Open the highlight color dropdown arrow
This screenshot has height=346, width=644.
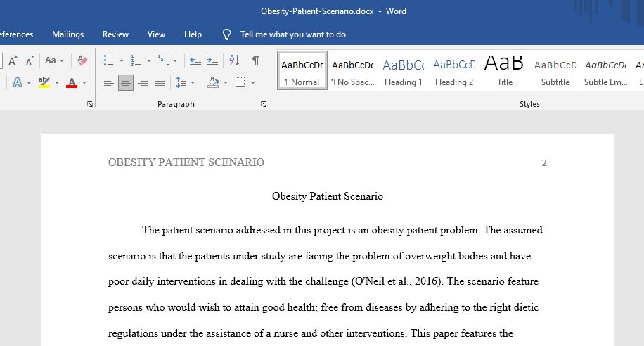point(57,82)
